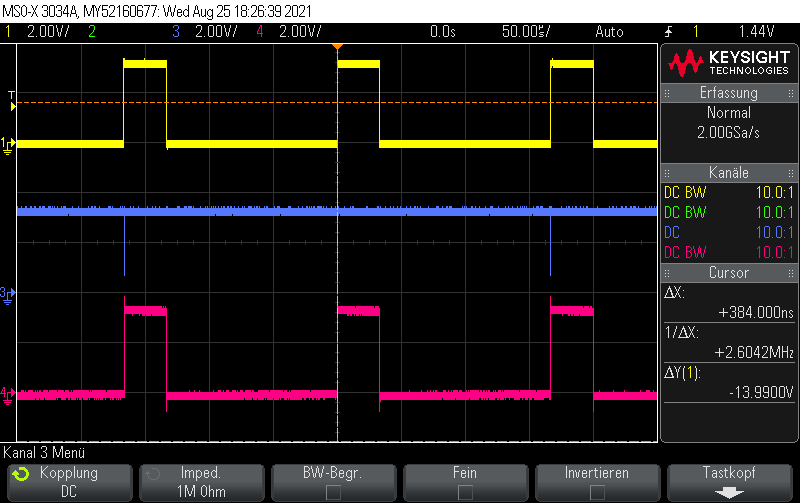Click the Keysight Technologies waveform logo
Image resolution: width=800 pixels, height=503 pixels.
686,63
